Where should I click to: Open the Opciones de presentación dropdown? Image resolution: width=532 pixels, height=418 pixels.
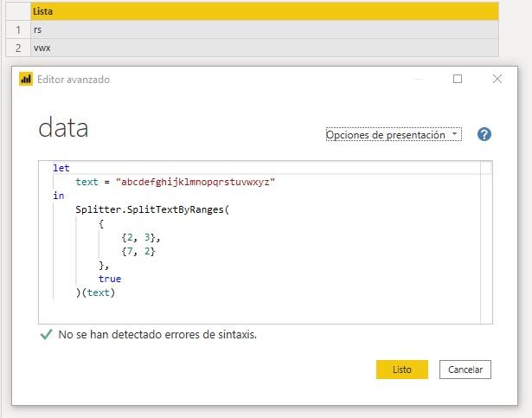[x=394, y=135]
